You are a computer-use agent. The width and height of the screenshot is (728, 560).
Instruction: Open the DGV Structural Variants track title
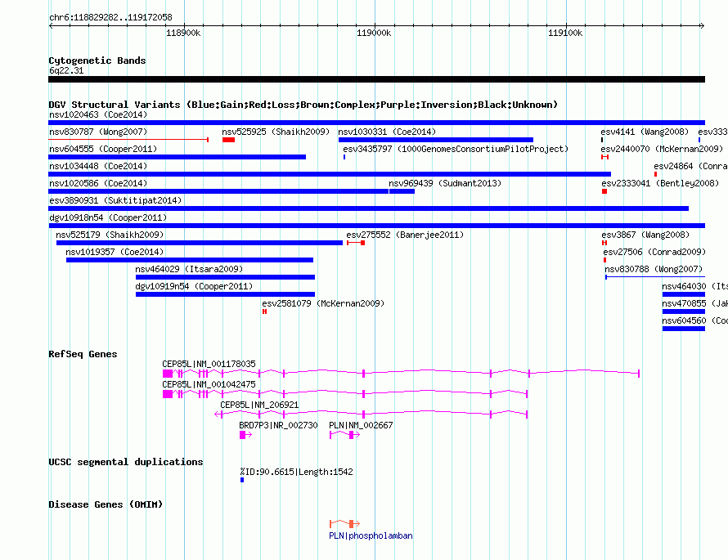click(x=303, y=105)
